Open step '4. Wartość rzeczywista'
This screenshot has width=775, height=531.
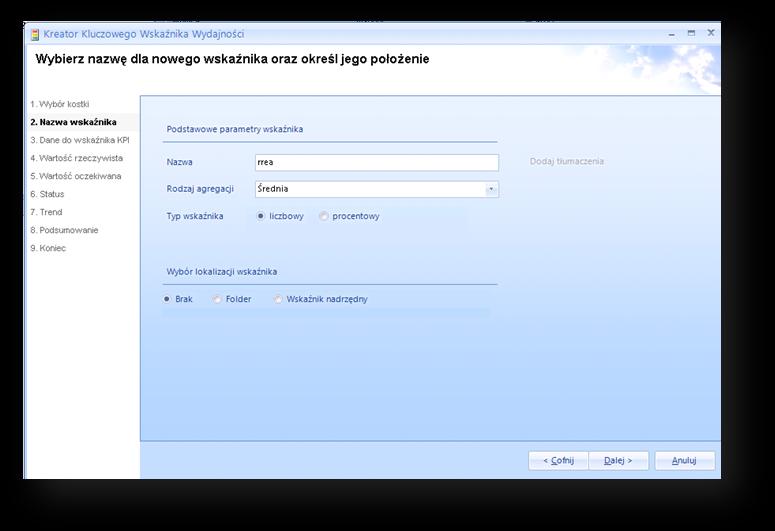point(76,158)
